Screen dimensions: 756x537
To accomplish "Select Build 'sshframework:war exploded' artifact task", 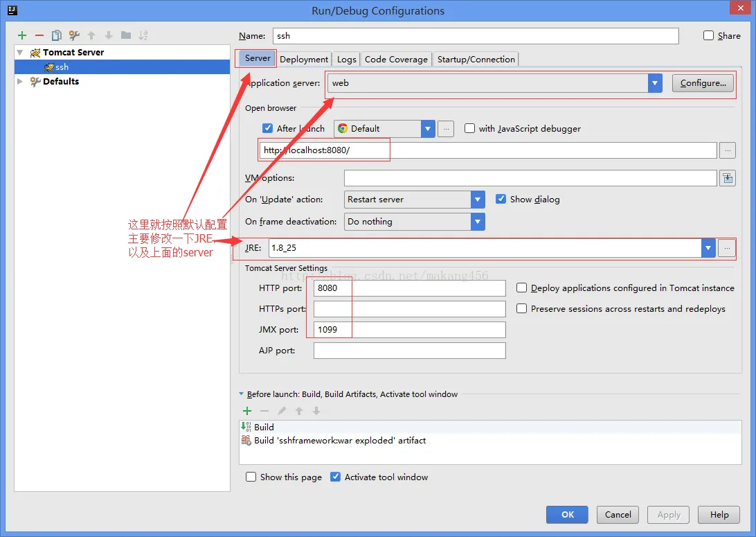I will click(x=490, y=441).
